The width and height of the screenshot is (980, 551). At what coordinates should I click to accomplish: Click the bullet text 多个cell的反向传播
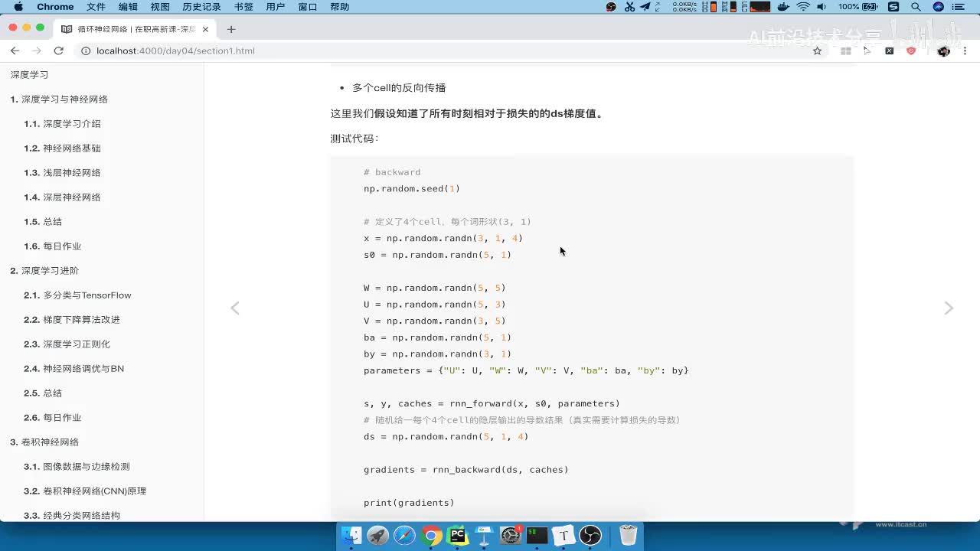click(x=399, y=88)
